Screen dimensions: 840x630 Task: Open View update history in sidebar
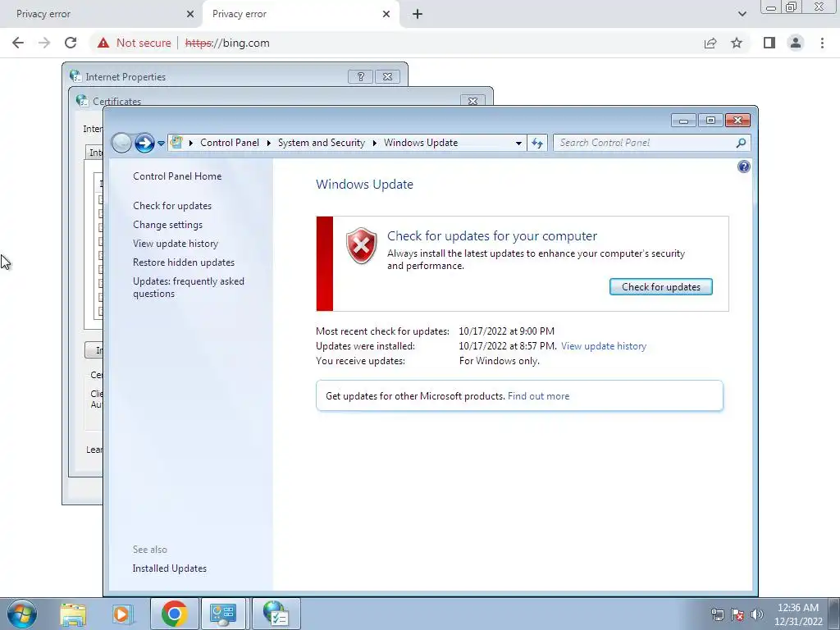176,243
